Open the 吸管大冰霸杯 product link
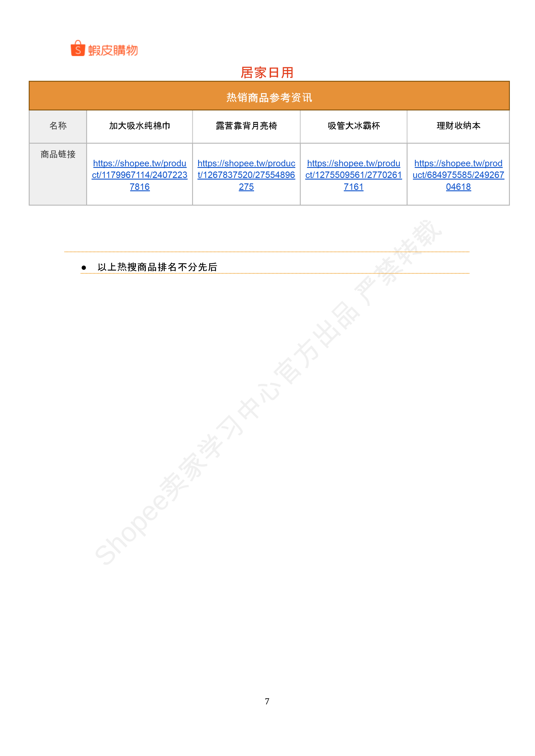The width and height of the screenshot is (535, 756). click(x=353, y=175)
